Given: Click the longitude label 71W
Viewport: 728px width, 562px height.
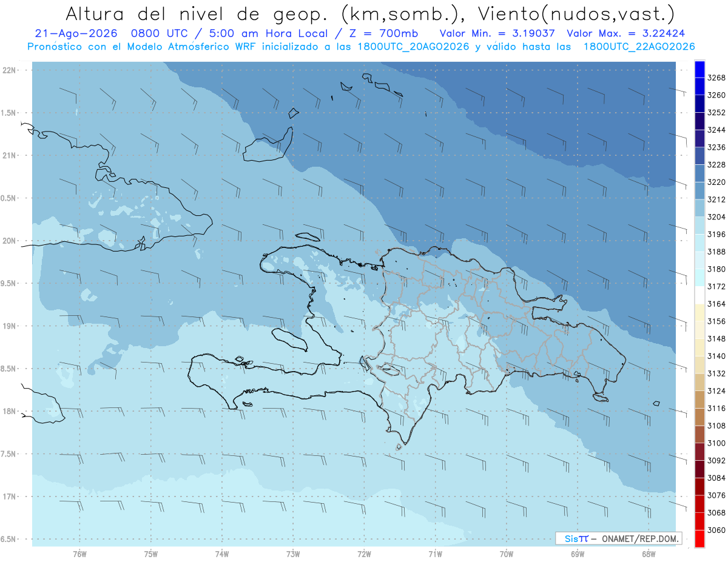Looking at the screenshot, I should (436, 554).
